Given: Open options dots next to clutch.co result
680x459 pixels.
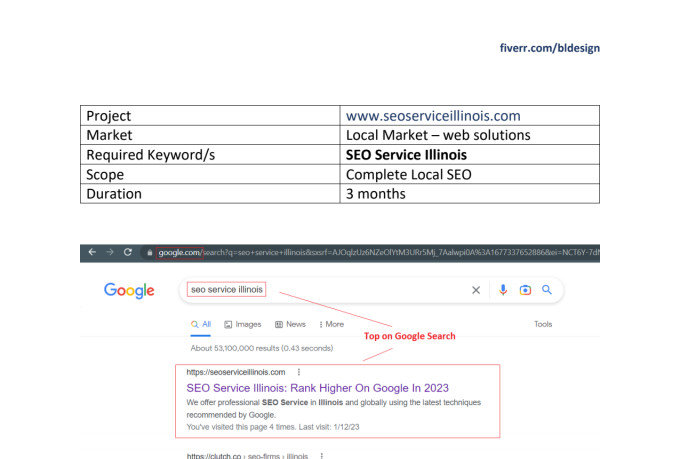Looking at the screenshot, I should pos(321,456).
